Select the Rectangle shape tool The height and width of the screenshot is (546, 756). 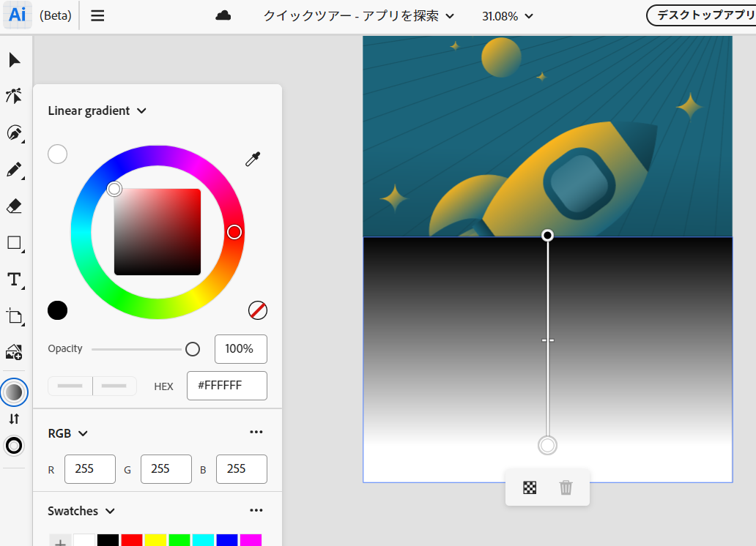point(14,242)
